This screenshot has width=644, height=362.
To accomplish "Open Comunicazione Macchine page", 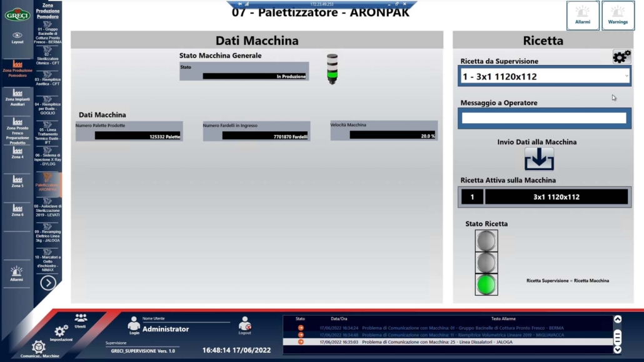I will pos(39,349).
